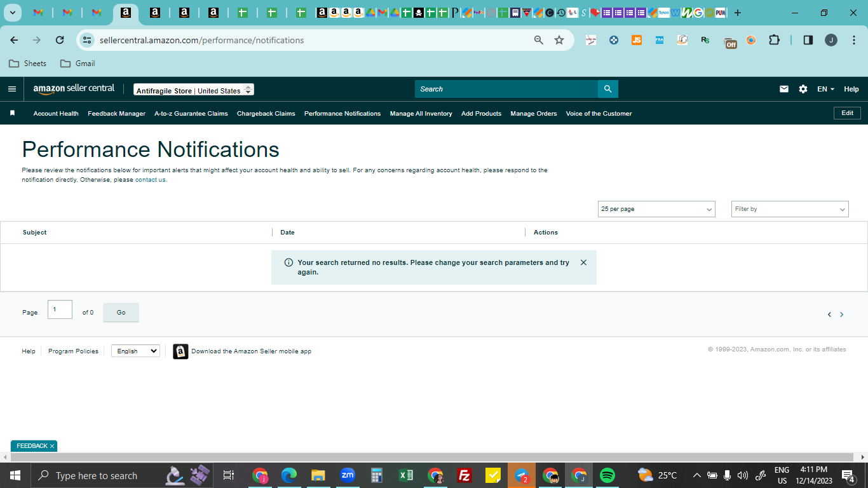This screenshot has height=488, width=868.
Task: Open Chargeback Claims
Action: [x=266, y=114]
